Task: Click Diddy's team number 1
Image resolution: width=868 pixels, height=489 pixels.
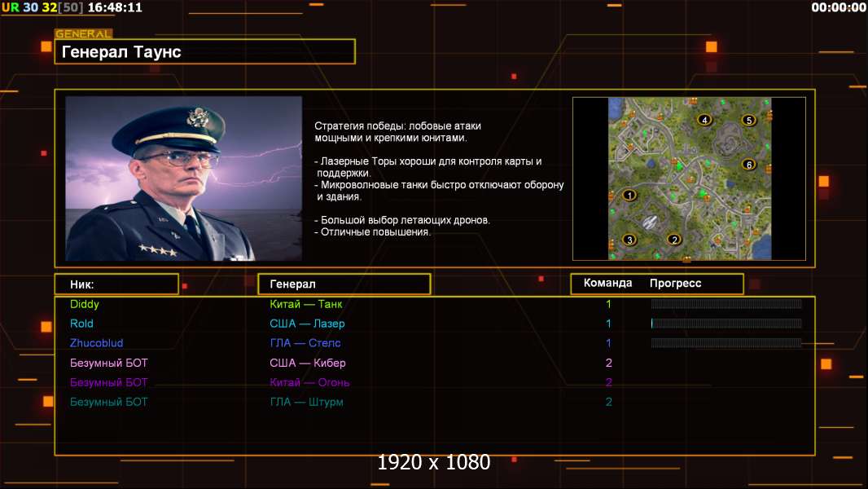Action: [x=608, y=304]
